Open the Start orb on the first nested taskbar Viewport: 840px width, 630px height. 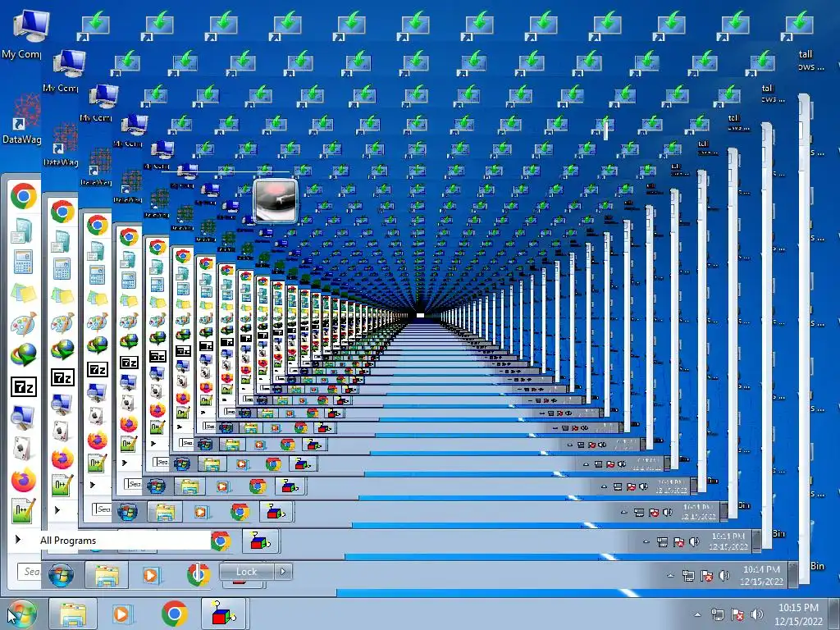(61, 575)
